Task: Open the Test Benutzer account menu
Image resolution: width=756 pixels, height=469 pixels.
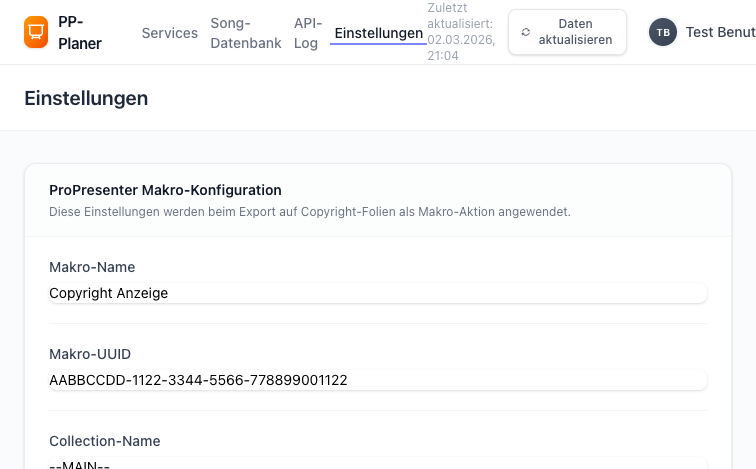Action: pos(720,32)
